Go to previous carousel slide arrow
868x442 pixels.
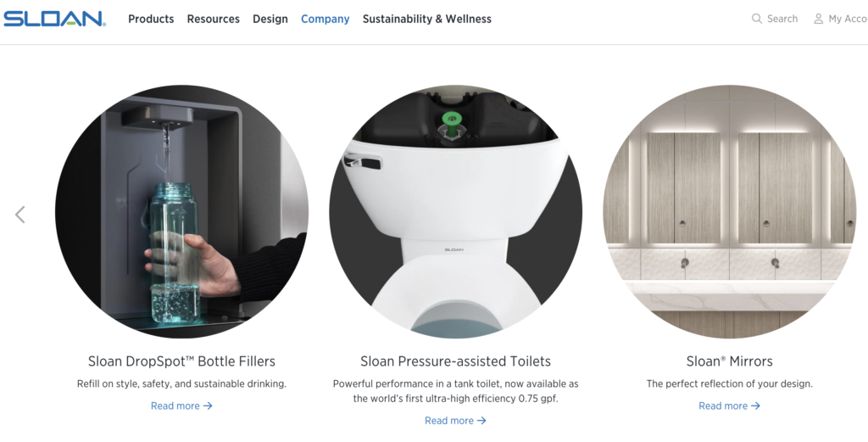click(20, 215)
